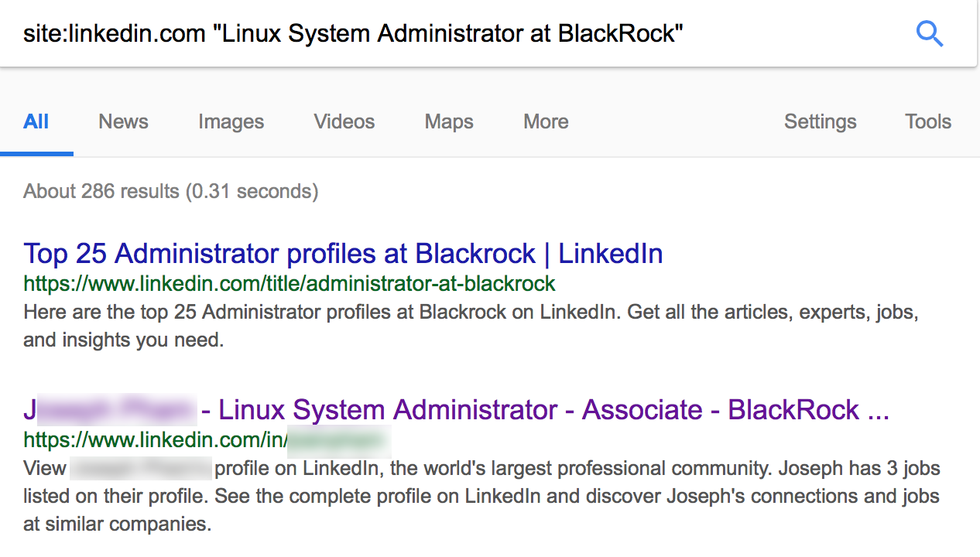Click the Tools button to show filters
The height and width of the screenshot is (557, 980).
(928, 121)
